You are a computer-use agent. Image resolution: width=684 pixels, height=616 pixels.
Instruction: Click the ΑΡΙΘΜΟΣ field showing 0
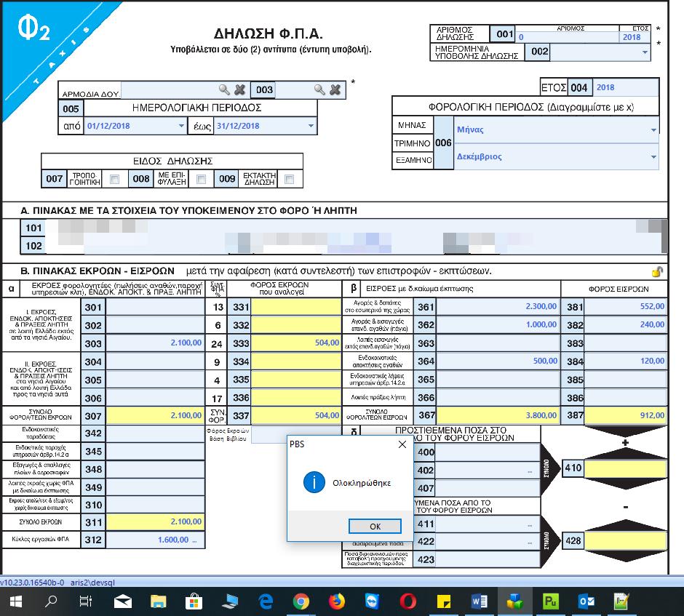567,37
